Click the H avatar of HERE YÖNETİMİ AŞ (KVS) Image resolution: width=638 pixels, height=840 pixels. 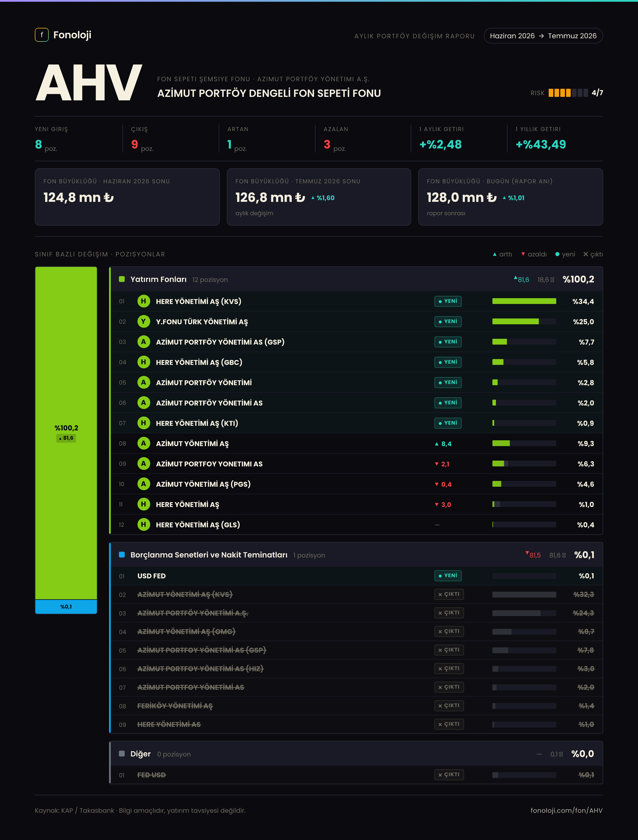click(x=143, y=301)
